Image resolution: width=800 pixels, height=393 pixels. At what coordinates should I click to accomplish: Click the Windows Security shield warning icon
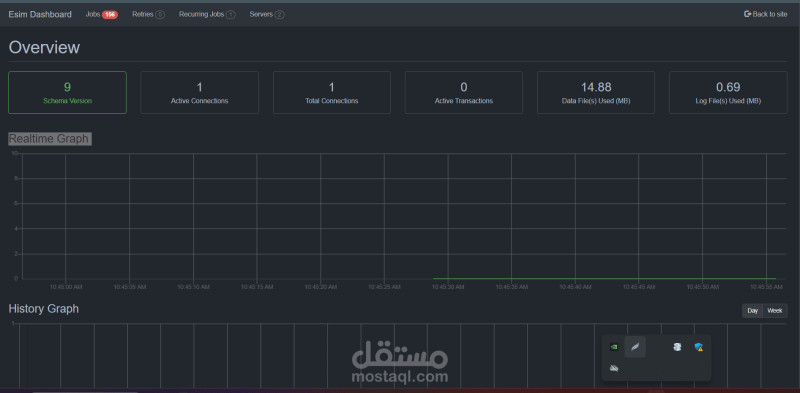[698, 347]
